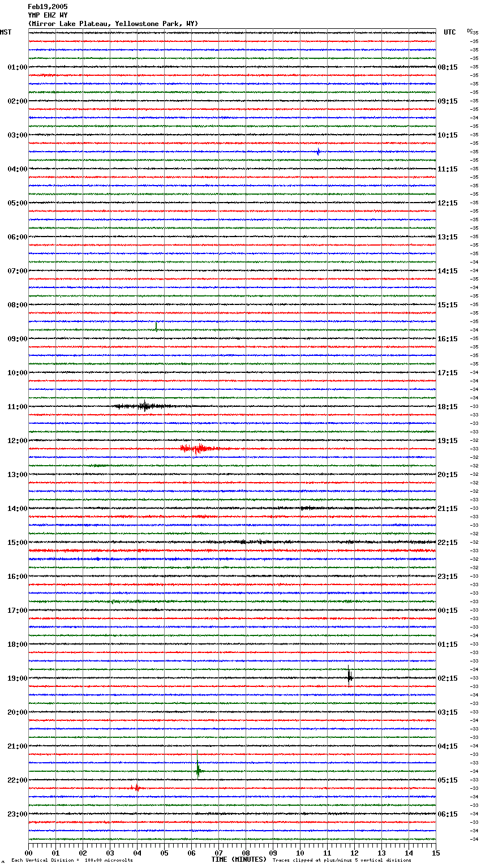Click the 10:15 UTC row label
The height and width of the screenshot is (868, 481).
(x=448, y=135)
